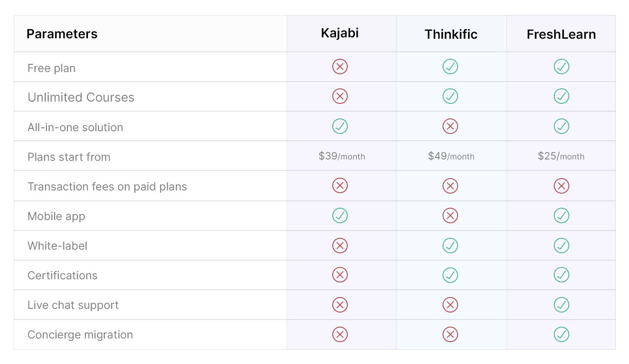Click the $25/month FreshLearn price
The height and width of the screenshot is (364, 629).
pyautogui.click(x=561, y=156)
